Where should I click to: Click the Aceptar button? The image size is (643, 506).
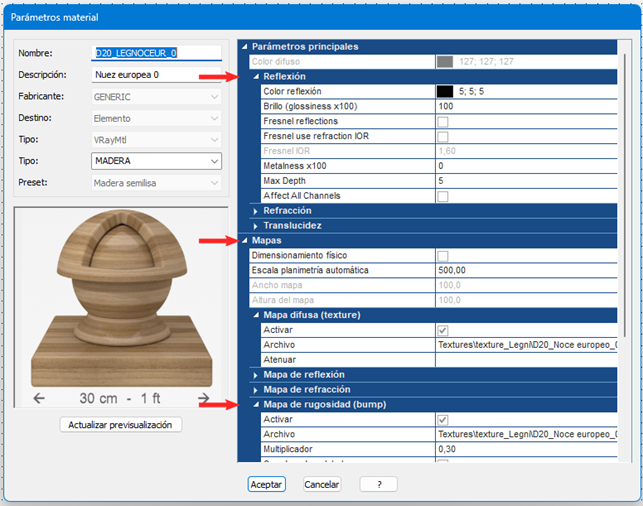pos(267,484)
